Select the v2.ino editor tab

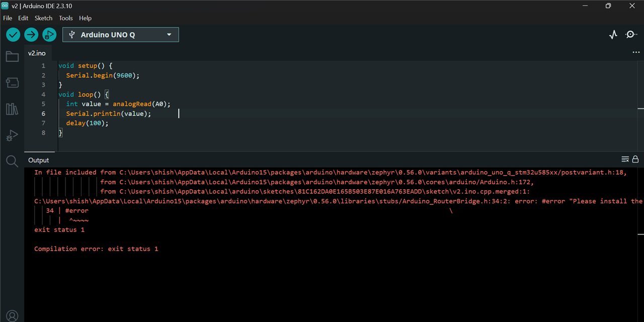37,53
